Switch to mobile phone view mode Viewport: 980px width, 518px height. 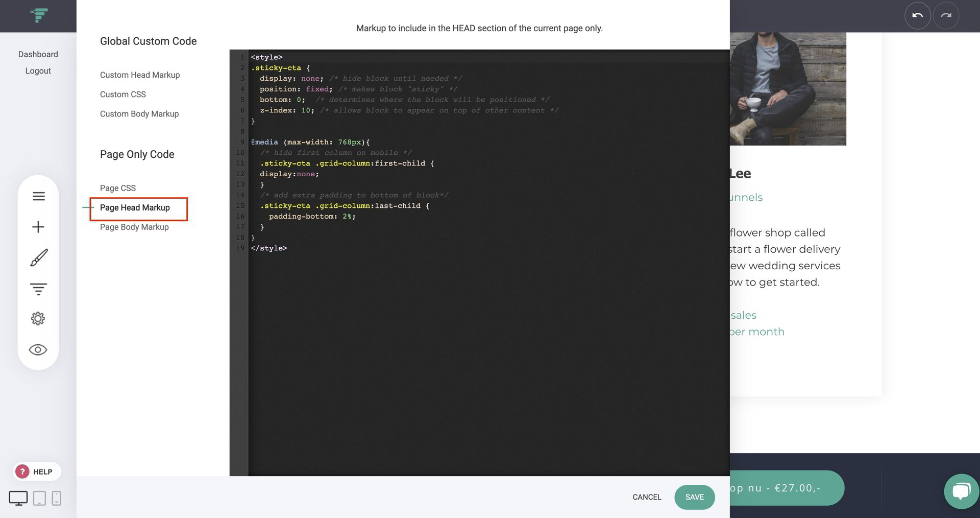57,498
